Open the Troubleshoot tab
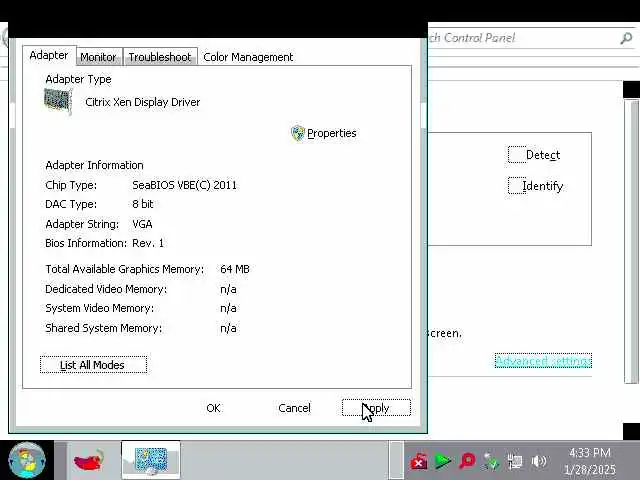This screenshot has width=640, height=480. tap(160, 57)
